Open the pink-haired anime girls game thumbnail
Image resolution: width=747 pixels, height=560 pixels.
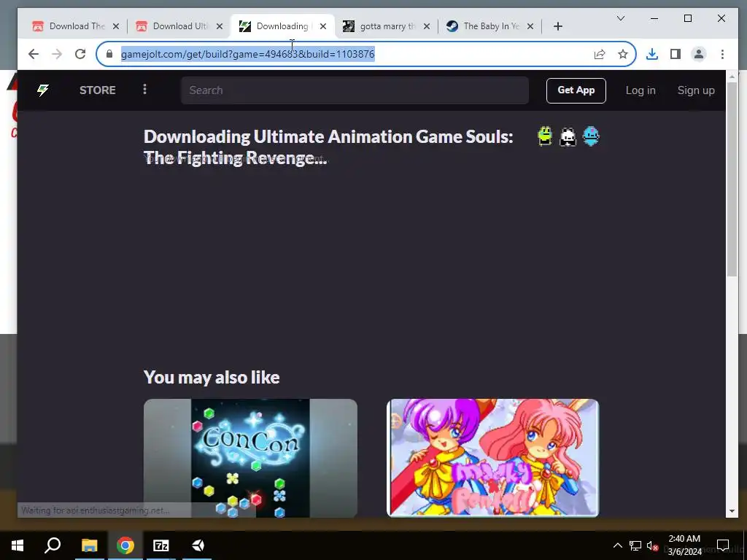492,458
